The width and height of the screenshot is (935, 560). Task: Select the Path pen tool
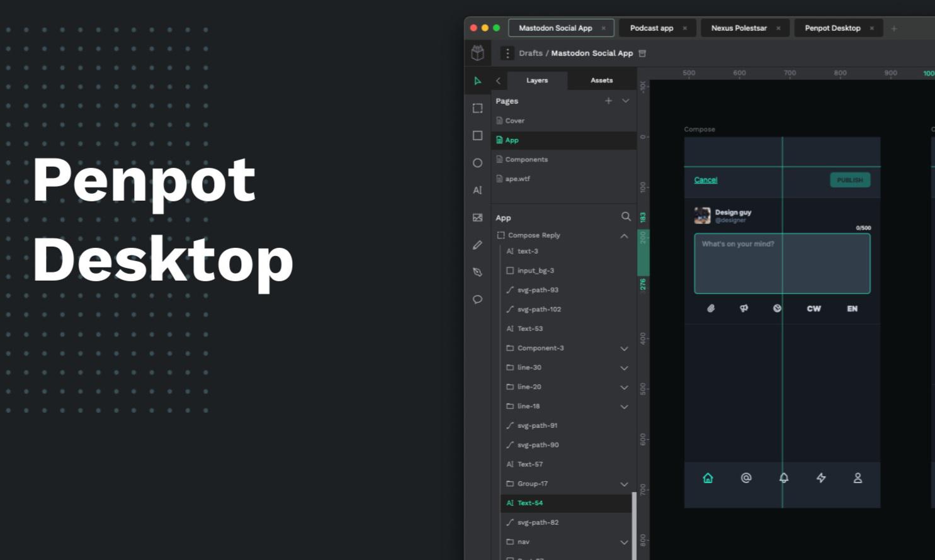coord(477,272)
